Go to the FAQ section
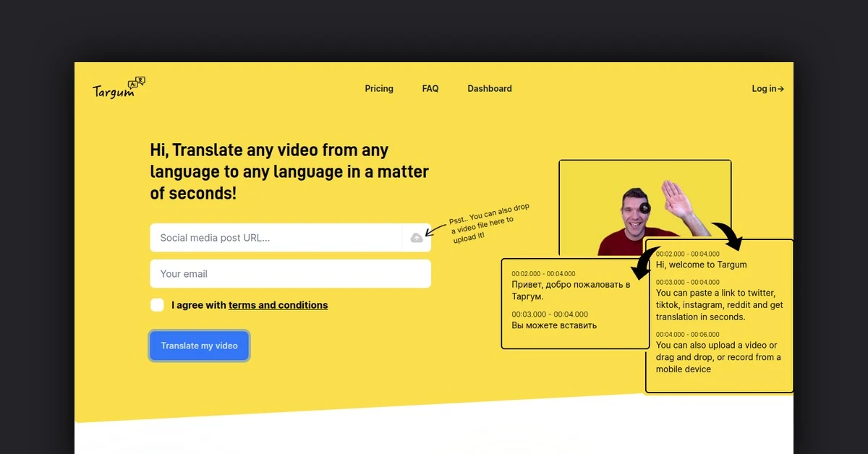868x454 pixels. coord(430,89)
